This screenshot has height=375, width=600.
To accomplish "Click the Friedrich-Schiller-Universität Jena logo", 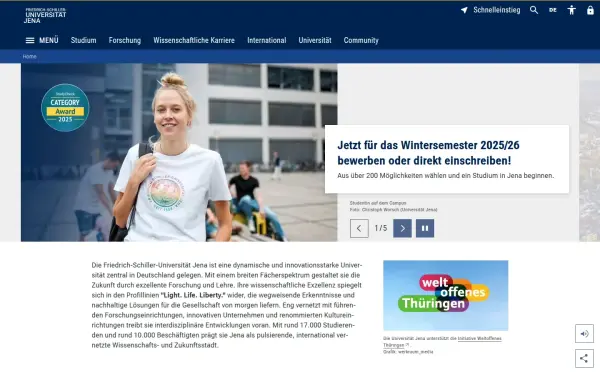I will pyautogui.click(x=45, y=15).
